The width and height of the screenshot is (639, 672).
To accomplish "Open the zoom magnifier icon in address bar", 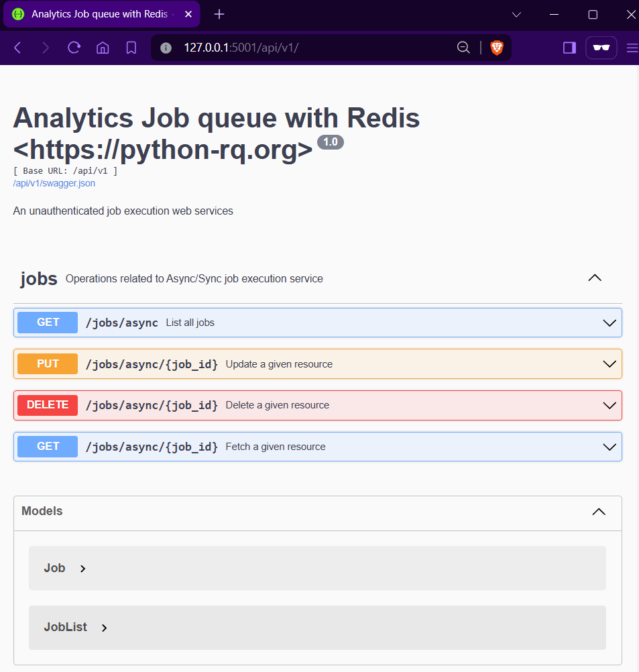I will (463, 48).
